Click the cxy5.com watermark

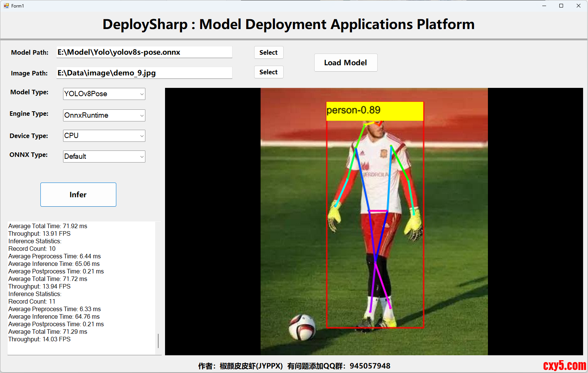pyautogui.click(x=564, y=365)
